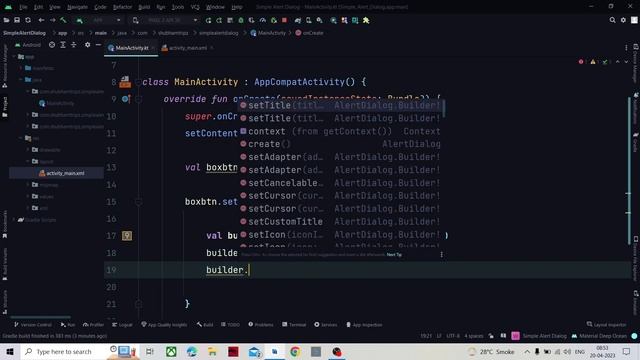Expand the manifests folder node
Image resolution: width=640 pixels, height=360 pixels.
pyautogui.click(x=21, y=68)
